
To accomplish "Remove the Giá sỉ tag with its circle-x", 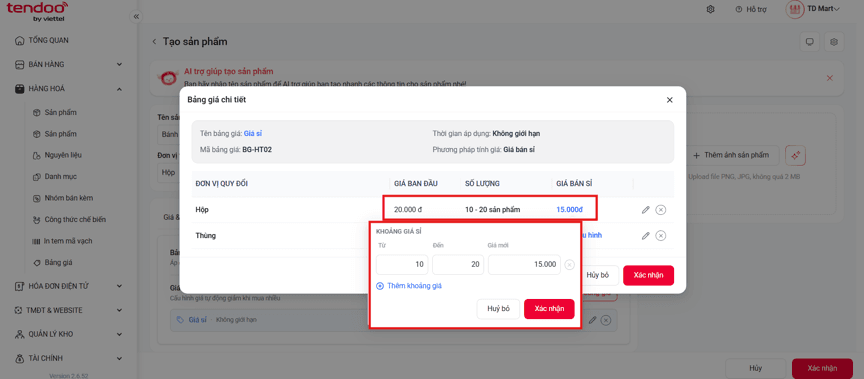I will 606,320.
